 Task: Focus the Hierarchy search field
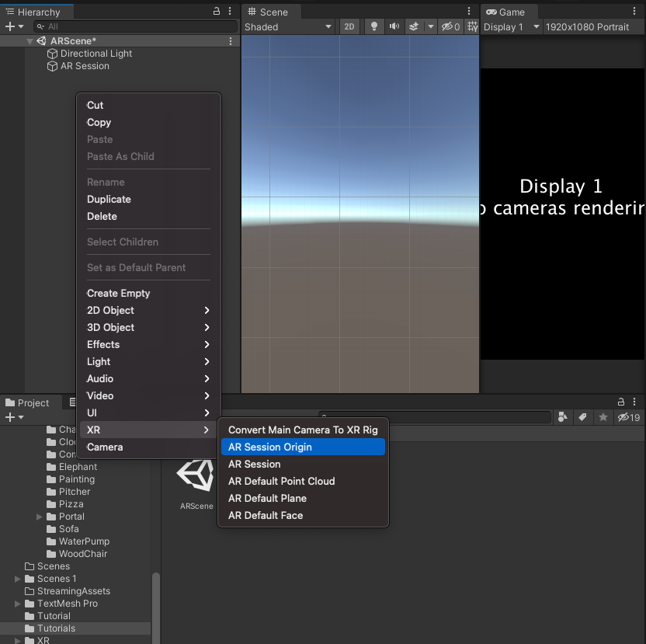click(x=136, y=26)
